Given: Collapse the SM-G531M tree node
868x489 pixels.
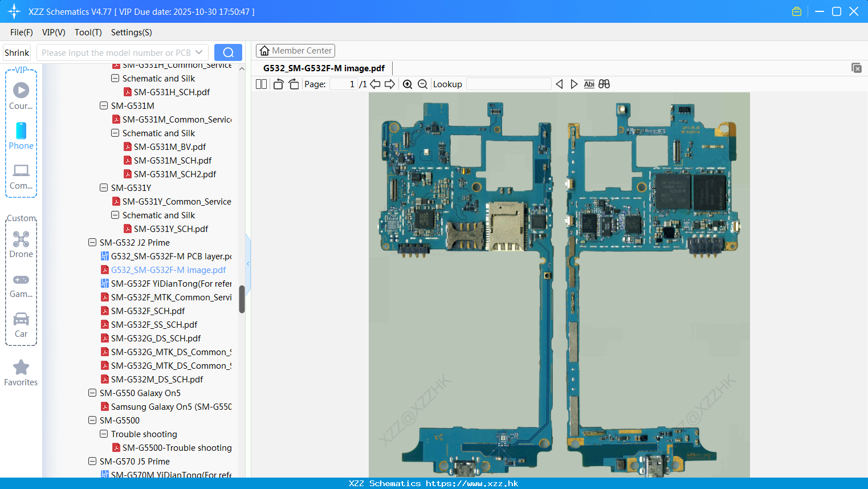Looking at the screenshot, I should click(104, 106).
